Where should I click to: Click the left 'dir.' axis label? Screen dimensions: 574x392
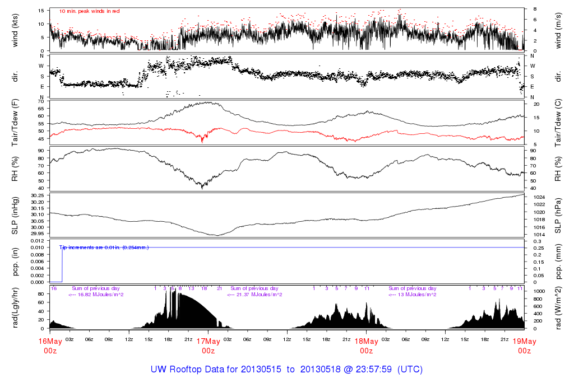pyautogui.click(x=15, y=77)
